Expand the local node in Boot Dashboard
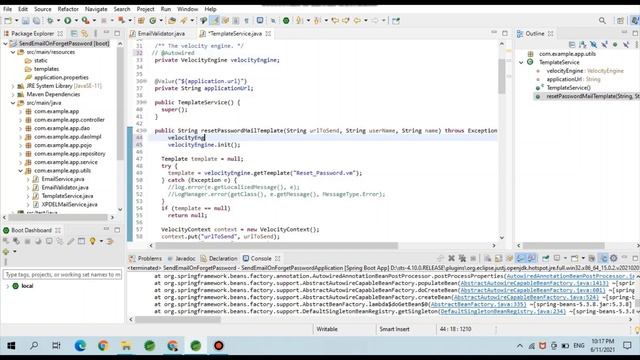Image resolution: width=640 pixels, height=360 pixels. click(x=7, y=286)
